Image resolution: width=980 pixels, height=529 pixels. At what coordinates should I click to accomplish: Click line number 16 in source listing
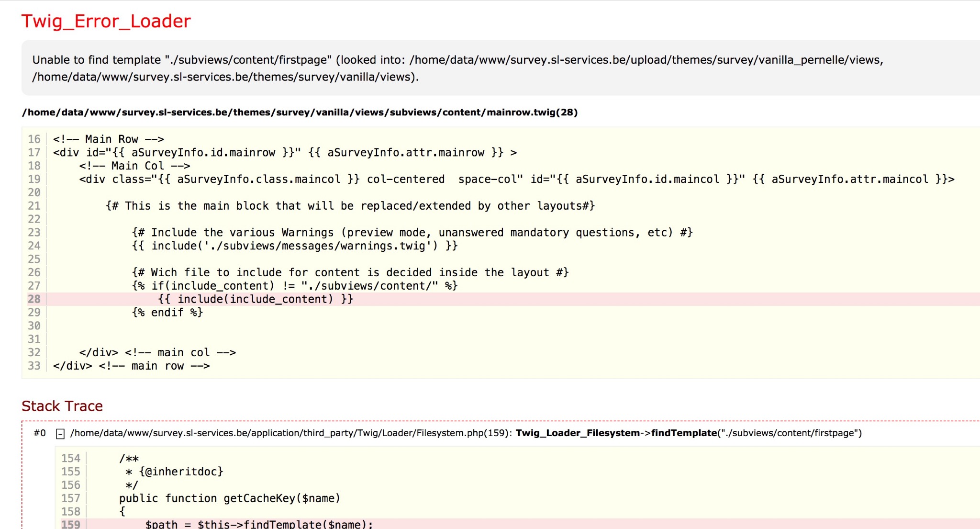click(34, 139)
